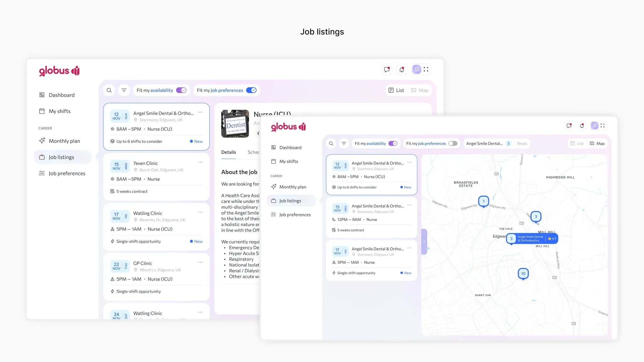Open Job preferences in front window sidebar
Viewport: 644px width, 362px height.
[x=295, y=215]
